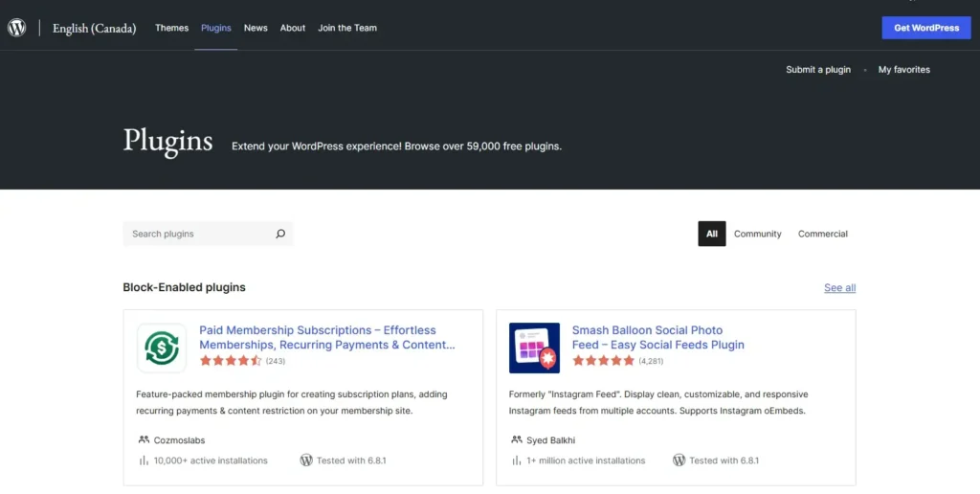
Task: Click the WordPress logo in header
Action: (x=17, y=28)
